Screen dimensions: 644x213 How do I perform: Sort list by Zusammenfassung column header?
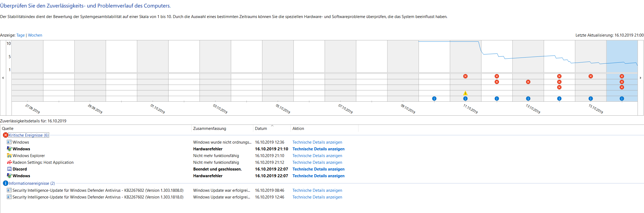[222, 129]
